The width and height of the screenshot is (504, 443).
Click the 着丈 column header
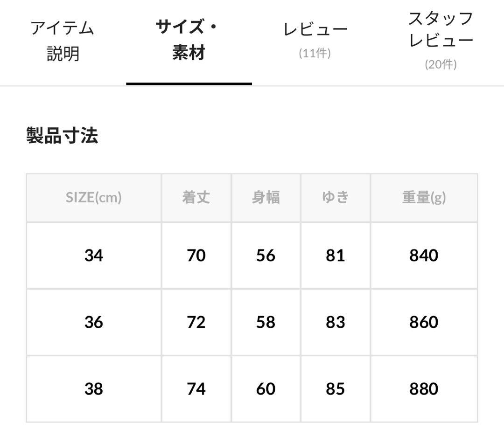pyautogui.click(x=196, y=198)
